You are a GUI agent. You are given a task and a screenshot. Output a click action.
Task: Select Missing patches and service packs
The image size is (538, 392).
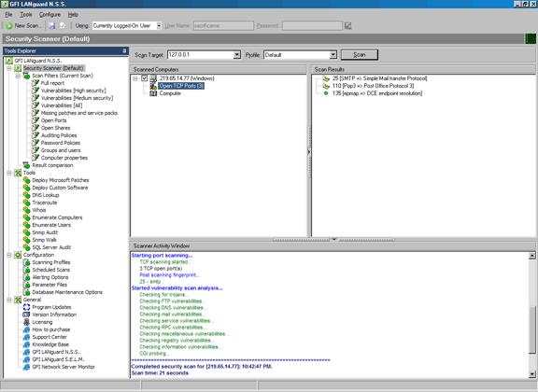point(79,113)
